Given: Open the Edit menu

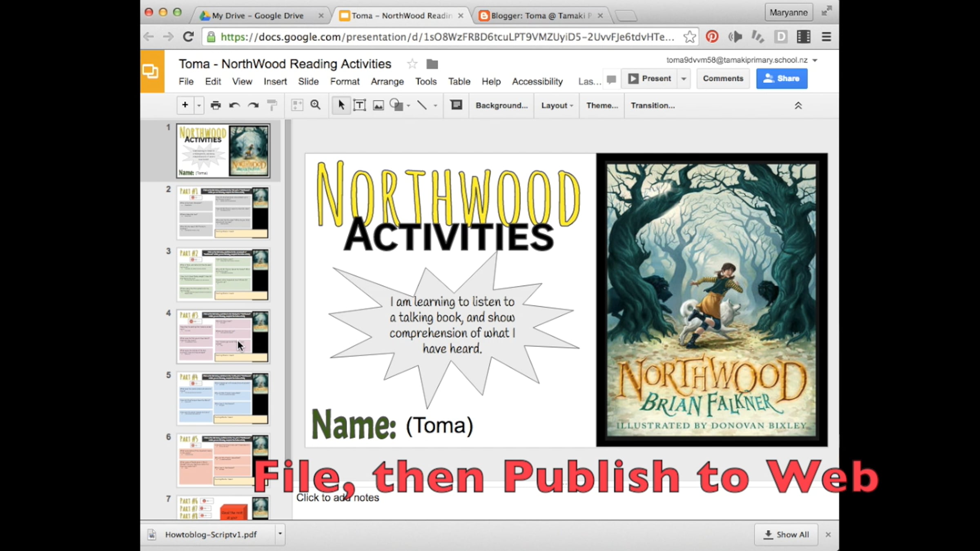Looking at the screenshot, I should tap(213, 82).
